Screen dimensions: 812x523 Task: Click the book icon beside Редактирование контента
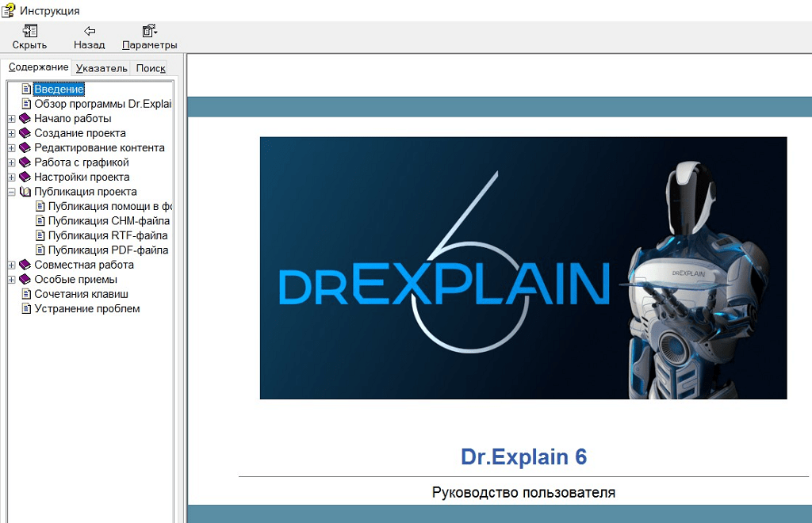click(x=25, y=147)
